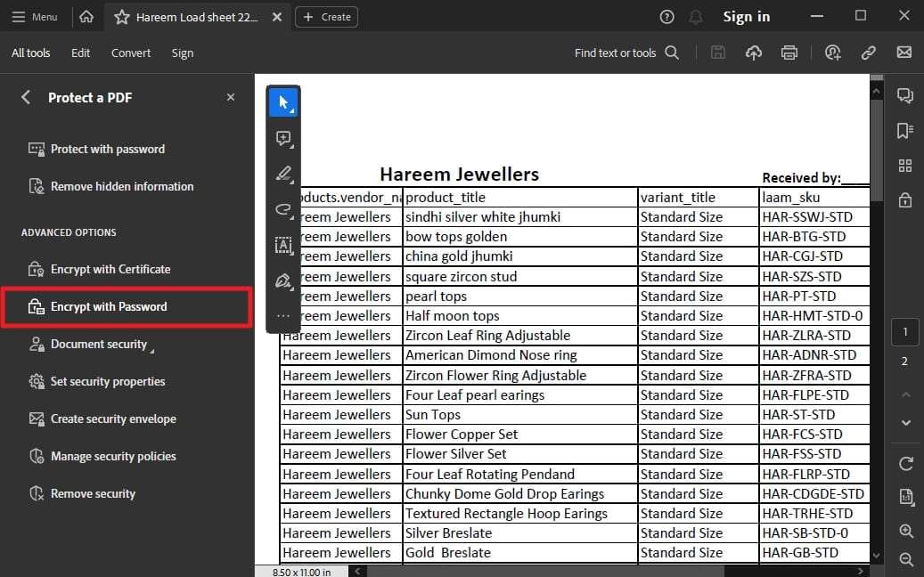Go back from Protect a PDF panel

coord(25,97)
